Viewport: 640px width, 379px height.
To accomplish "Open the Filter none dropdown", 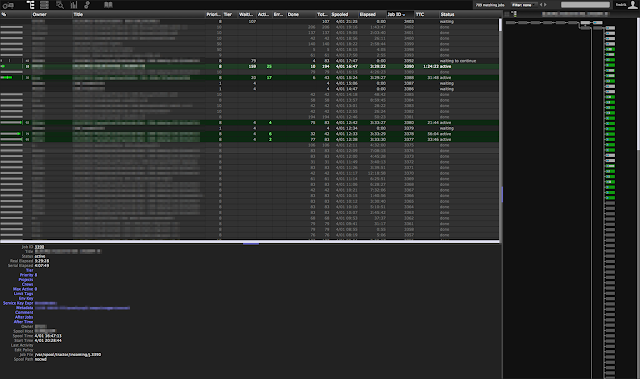I will tap(524, 5).
